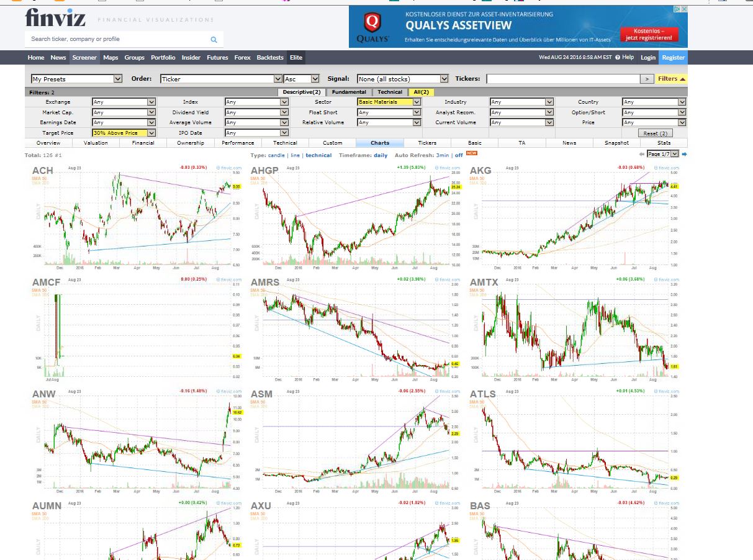Open Futures in the navigation bar

tap(217, 58)
